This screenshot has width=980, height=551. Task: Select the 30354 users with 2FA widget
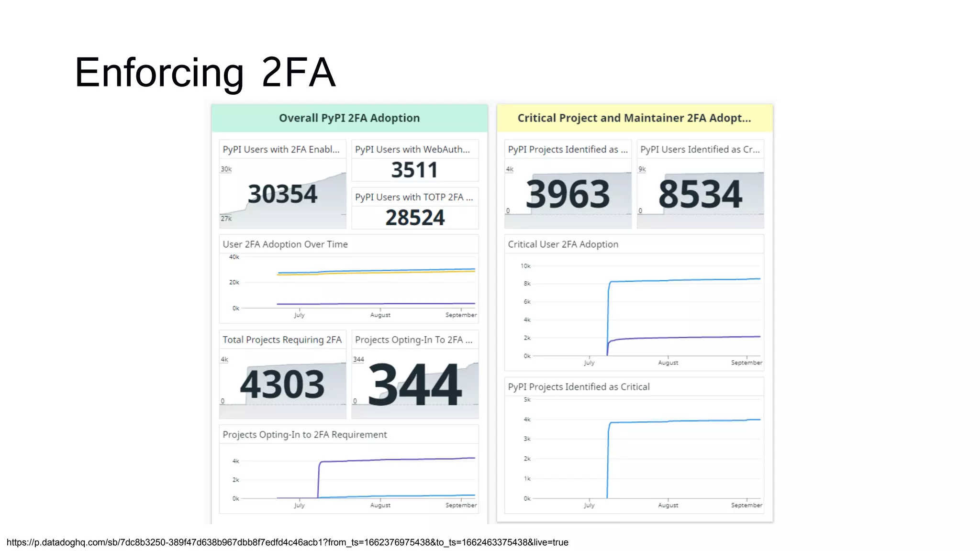click(x=282, y=194)
